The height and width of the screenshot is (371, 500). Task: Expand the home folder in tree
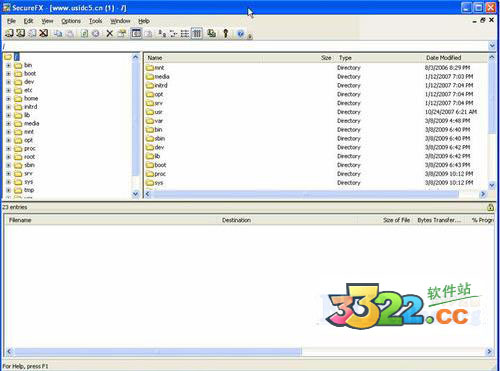pyautogui.click(x=9, y=99)
